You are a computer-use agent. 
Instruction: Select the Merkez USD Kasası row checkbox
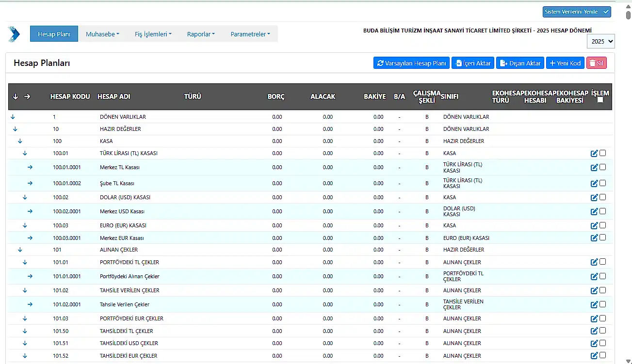[602, 211]
